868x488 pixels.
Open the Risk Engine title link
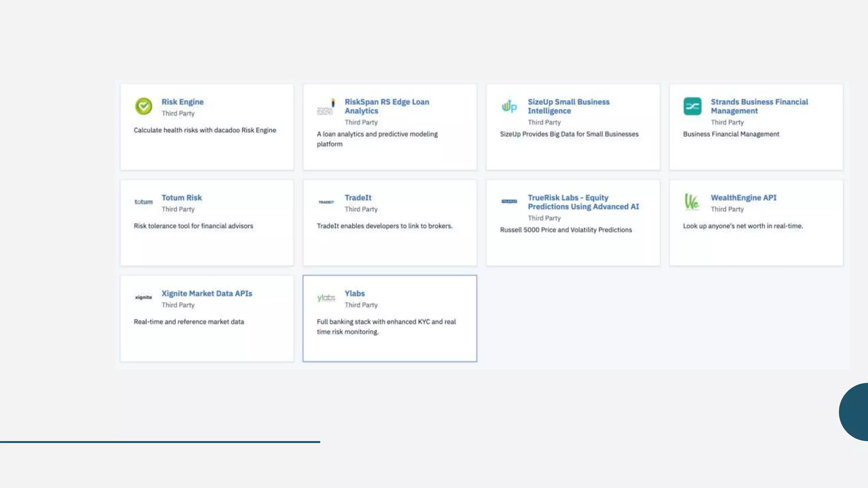182,102
